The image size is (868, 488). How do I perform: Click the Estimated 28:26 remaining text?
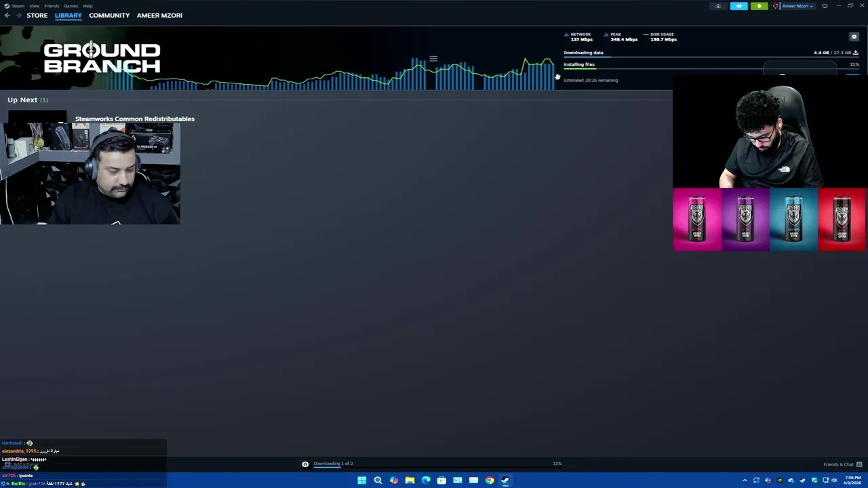[x=591, y=80]
